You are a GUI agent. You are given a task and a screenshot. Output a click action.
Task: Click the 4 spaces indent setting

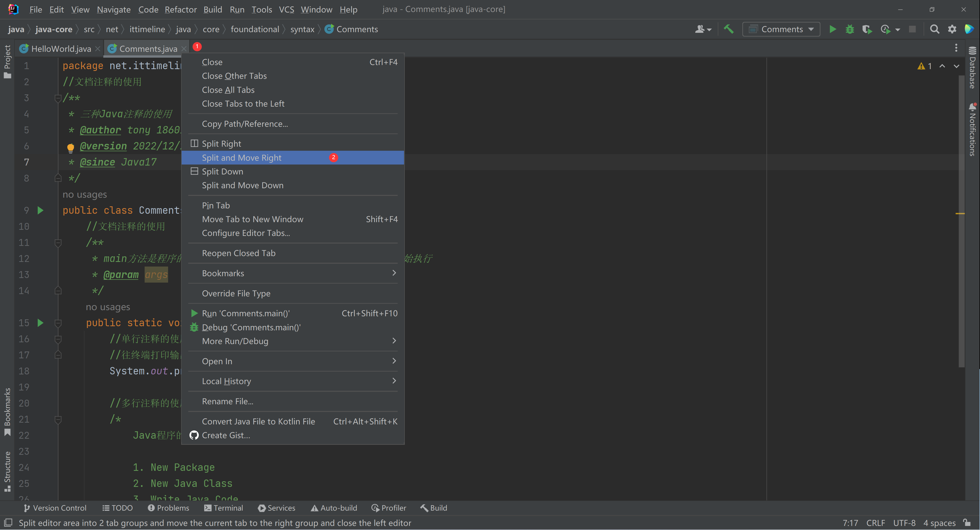point(939,523)
